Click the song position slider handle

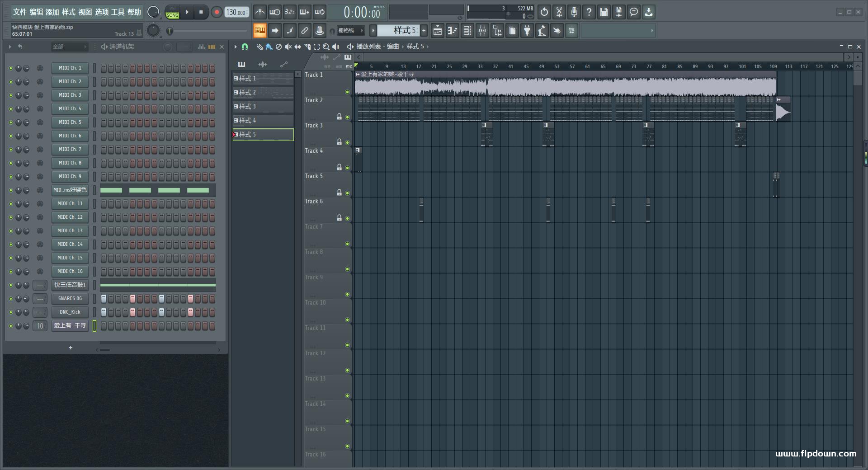[170, 31]
